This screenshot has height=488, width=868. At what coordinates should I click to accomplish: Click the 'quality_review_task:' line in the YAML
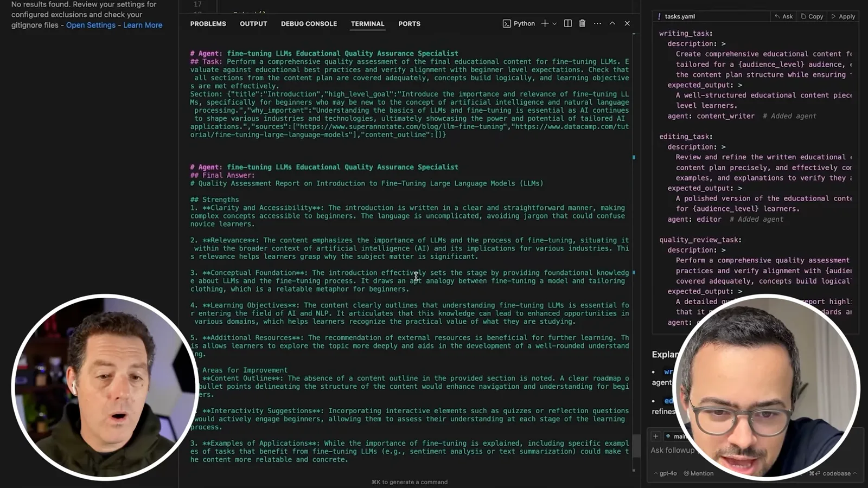(700, 240)
